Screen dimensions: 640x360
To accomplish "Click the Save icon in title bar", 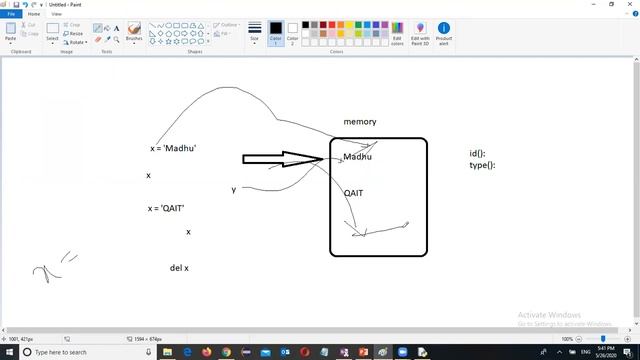I will click(16, 4).
